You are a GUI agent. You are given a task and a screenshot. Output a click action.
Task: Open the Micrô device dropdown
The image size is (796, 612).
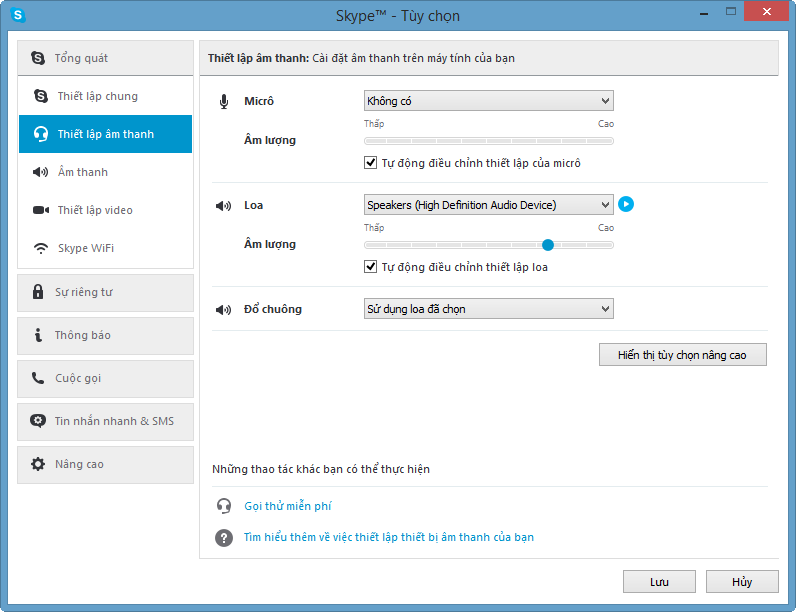click(488, 101)
